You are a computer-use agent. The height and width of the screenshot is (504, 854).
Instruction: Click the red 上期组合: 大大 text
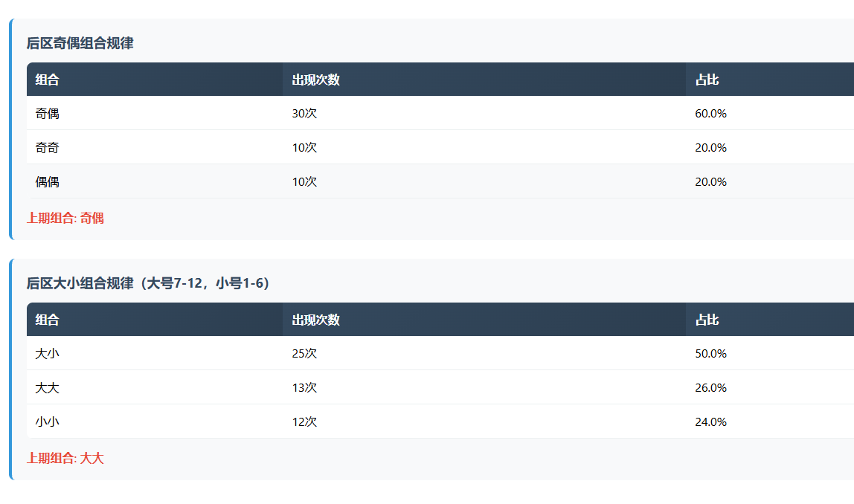[65, 459]
